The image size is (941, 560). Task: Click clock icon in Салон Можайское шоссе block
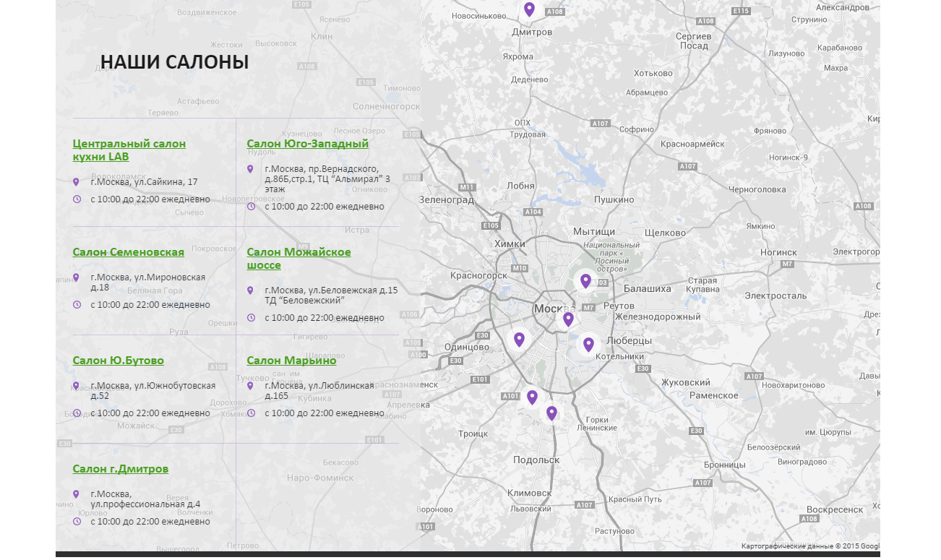251,317
